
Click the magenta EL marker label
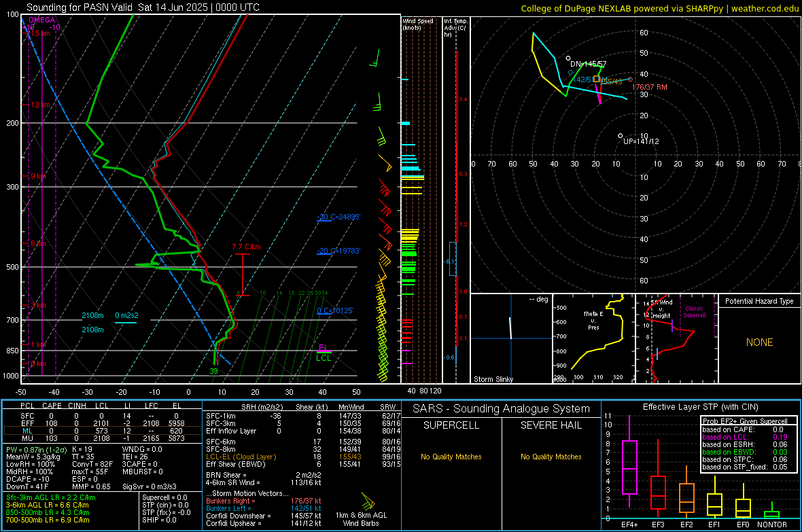click(x=324, y=347)
